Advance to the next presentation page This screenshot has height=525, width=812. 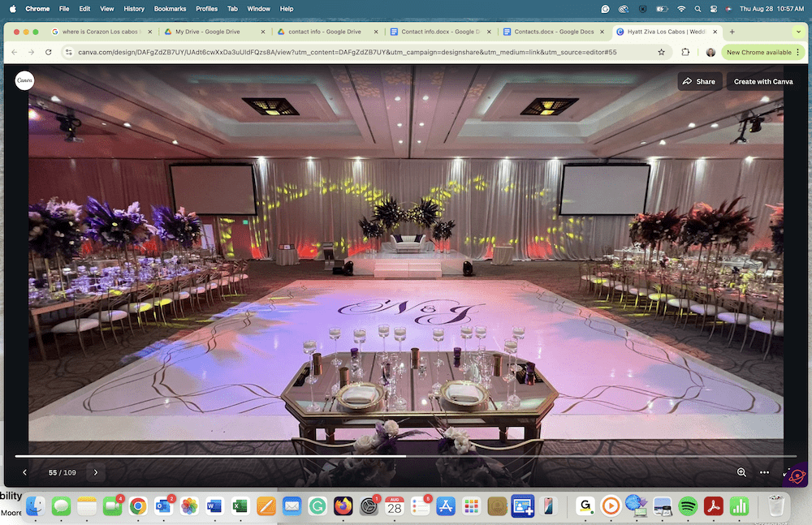click(x=95, y=472)
